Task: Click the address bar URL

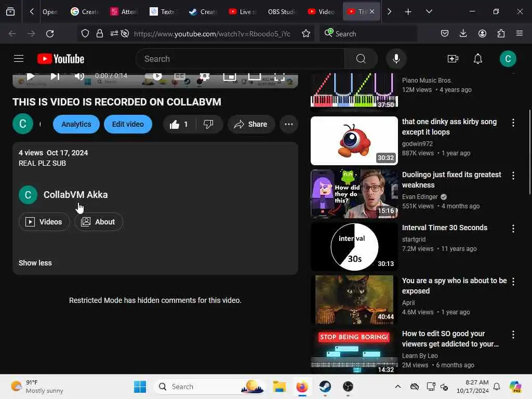Action: [x=212, y=34]
